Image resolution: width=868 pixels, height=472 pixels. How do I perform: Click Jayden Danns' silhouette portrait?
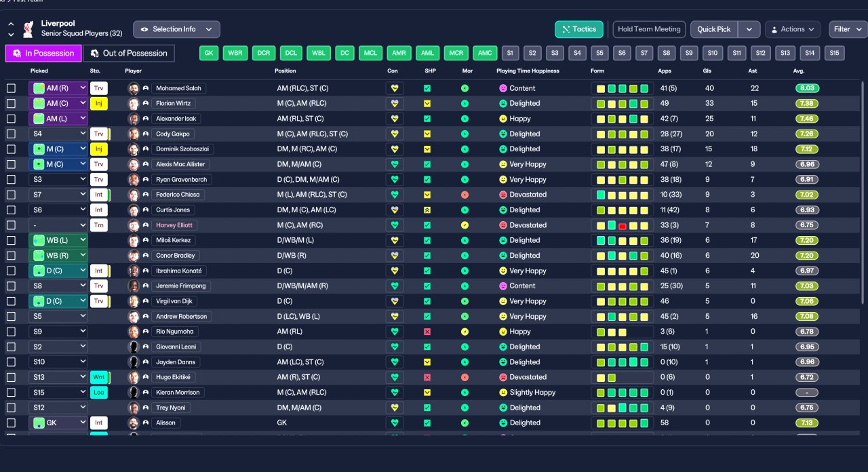pyautogui.click(x=134, y=362)
